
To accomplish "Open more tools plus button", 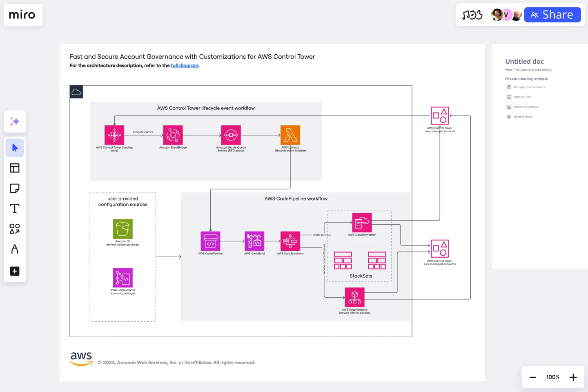I will coord(15,271).
